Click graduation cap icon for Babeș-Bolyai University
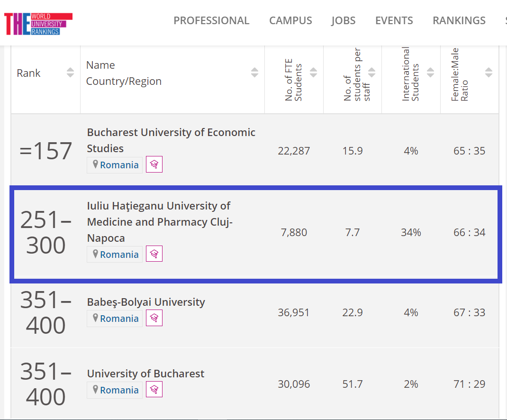This screenshot has width=507, height=420. click(154, 318)
